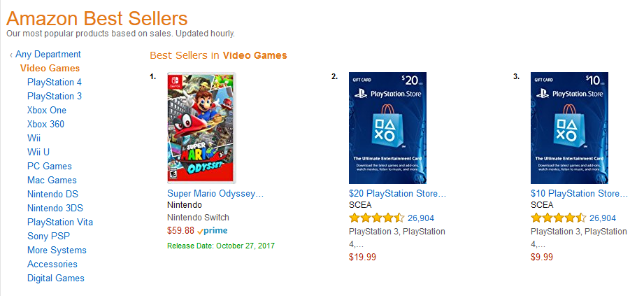Screen dimensions: 644x296
Task: Open the Nintendo 3DS category
Action: tap(55, 209)
